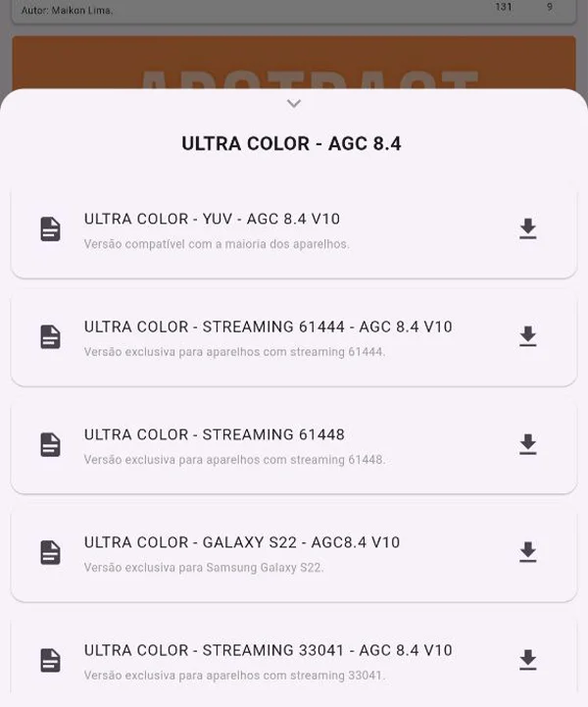Open ULTRA COLOR - YUV - AGC 8.4 V10 entry

point(212,219)
